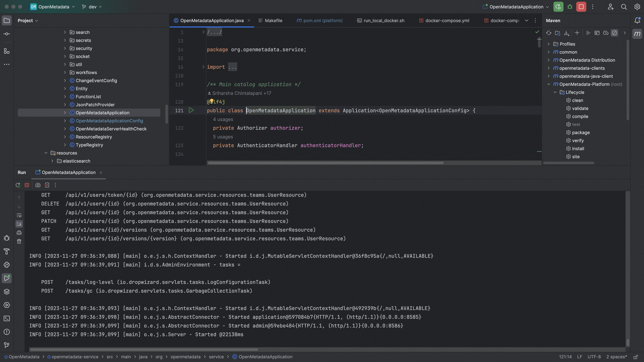Reload all Maven projects icon

point(549,33)
